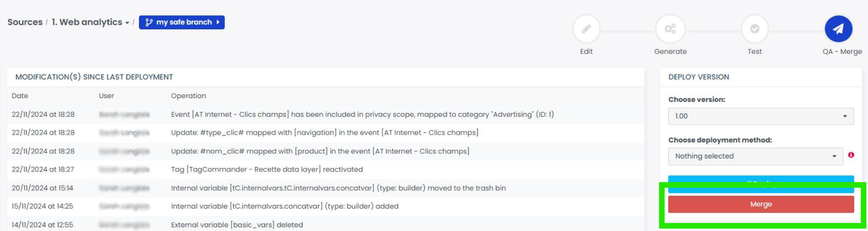The height and width of the screenshot is (231, 868).
Task: Click the red info icon beside deployment method
Action: coord(851,155)
